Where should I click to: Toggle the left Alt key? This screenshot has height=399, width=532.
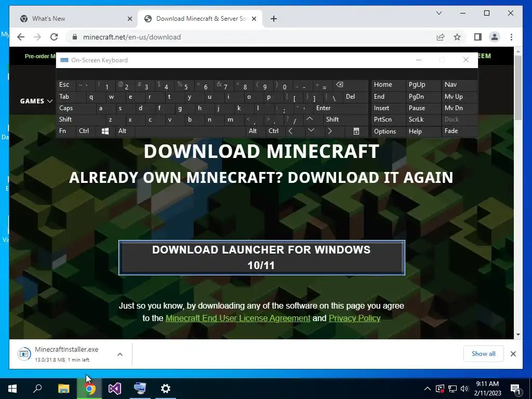pos(125,131)
